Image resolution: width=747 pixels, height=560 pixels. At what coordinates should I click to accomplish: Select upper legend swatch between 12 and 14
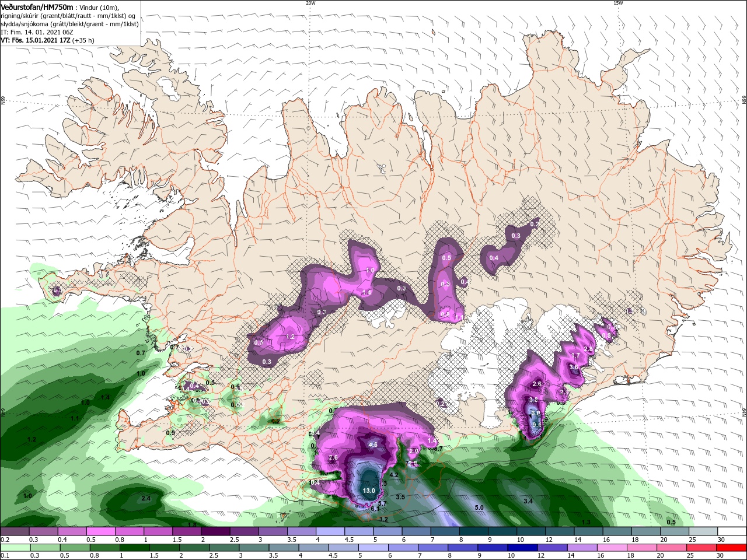tap(560, 531)
